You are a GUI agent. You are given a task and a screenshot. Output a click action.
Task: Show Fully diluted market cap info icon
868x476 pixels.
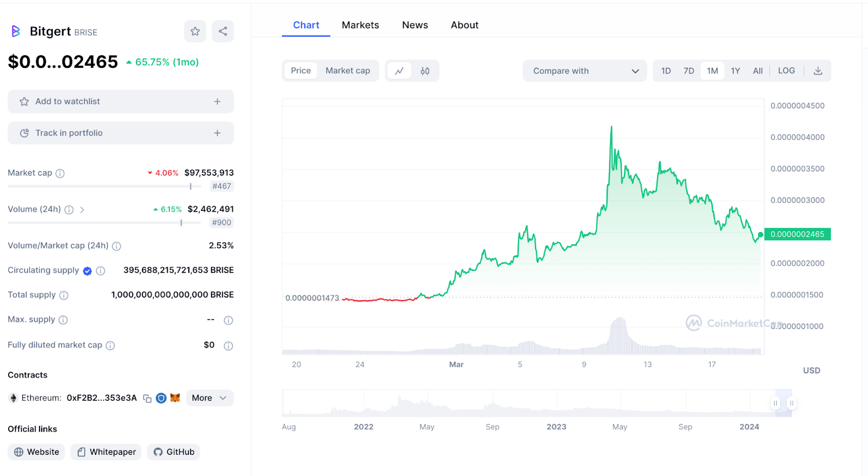[x=110, y=345]
